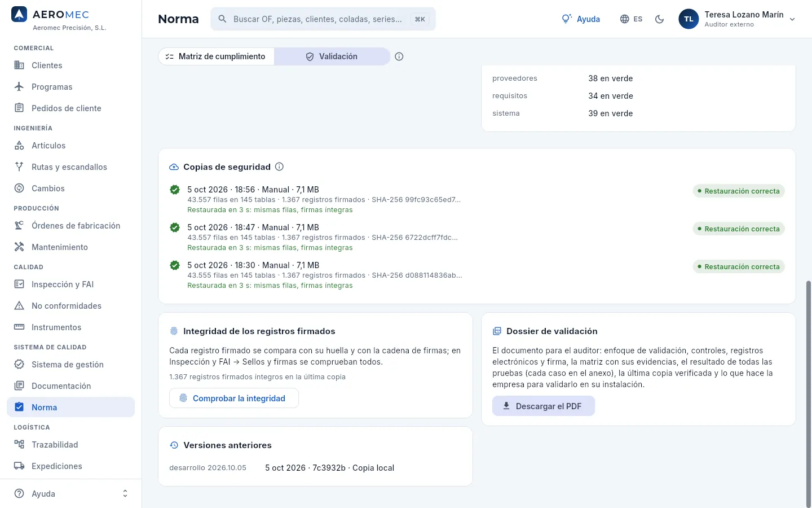Open the lightbulb Ayuda link in header
Viewport: 812px width, 508px height.
[581, 19]
